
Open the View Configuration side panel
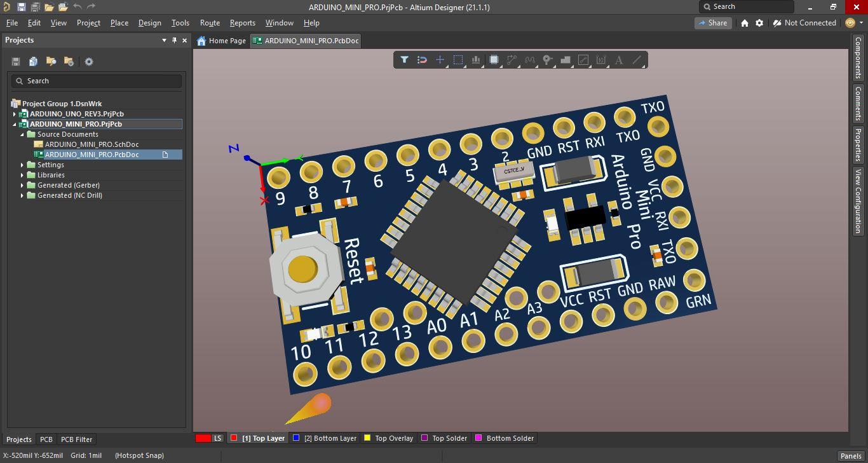pos(858,201)
